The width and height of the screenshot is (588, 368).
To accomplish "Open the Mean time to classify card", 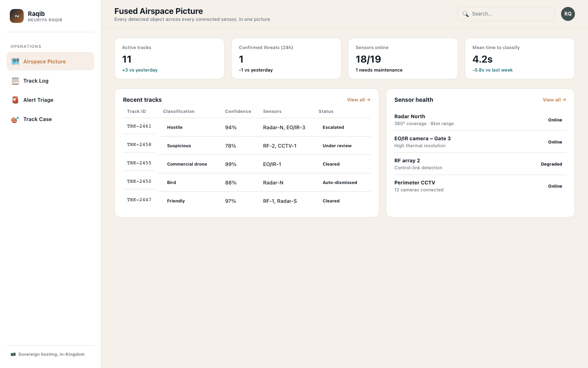I will coord(520,58).
